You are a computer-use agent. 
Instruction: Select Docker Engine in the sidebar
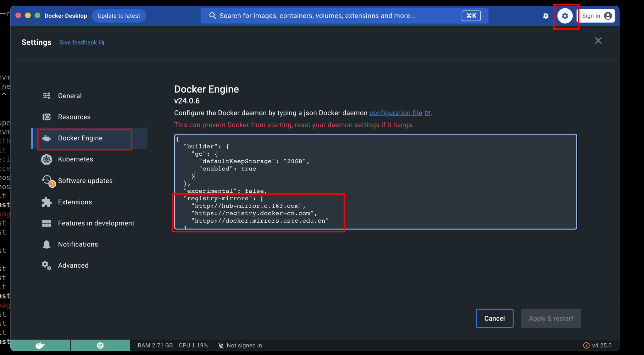click(80, 138)
